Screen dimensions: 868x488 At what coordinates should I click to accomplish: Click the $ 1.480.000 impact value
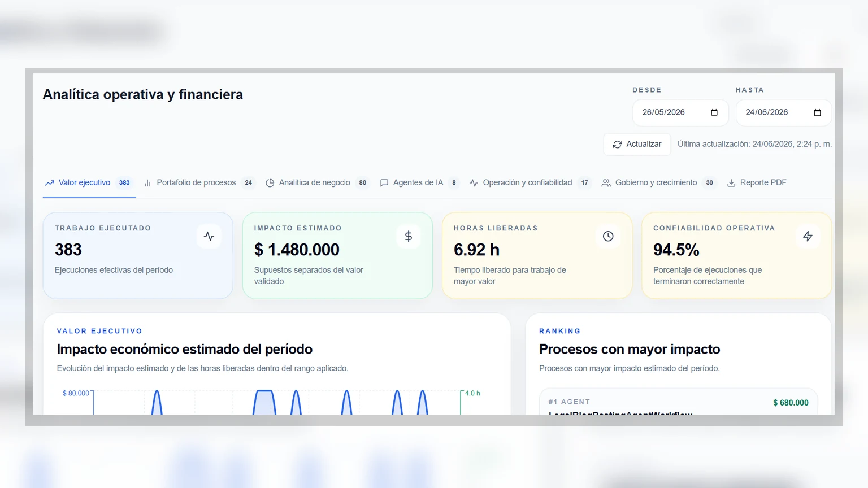point(297,250)
